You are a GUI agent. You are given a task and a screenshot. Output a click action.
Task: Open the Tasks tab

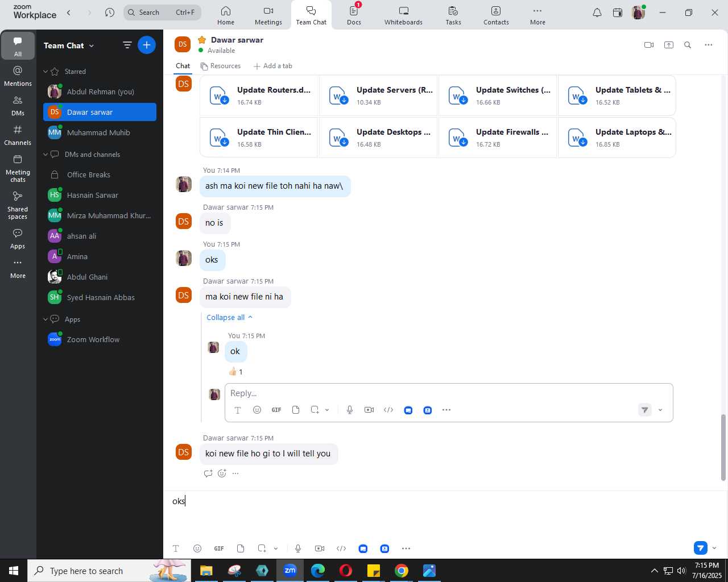tap(453, 15)
